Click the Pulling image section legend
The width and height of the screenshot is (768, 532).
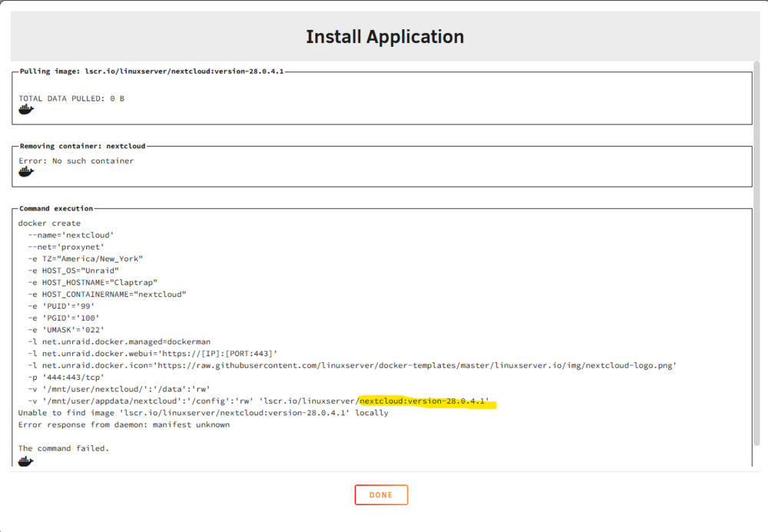[x=152, y=71]
